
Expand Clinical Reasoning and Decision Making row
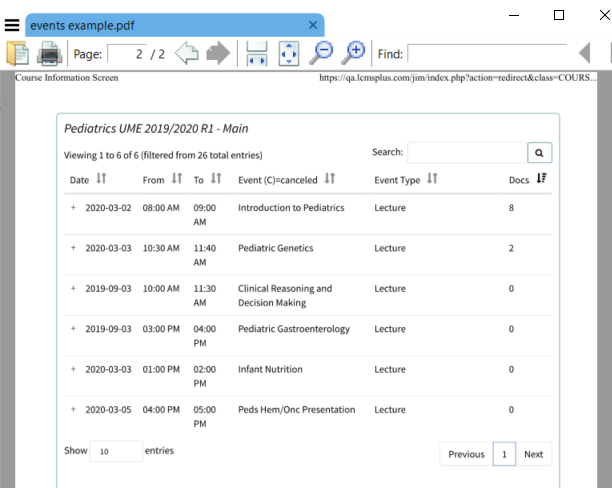tap(73, 288)
